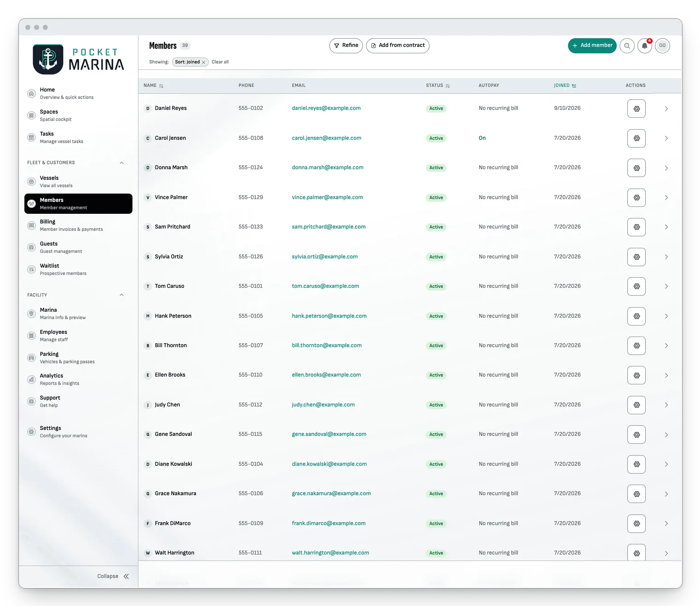Expand Gene Sandoval's row chevron
Image resolution: width=700 pixels, height=606 pixels.
(x=666, y=435)
